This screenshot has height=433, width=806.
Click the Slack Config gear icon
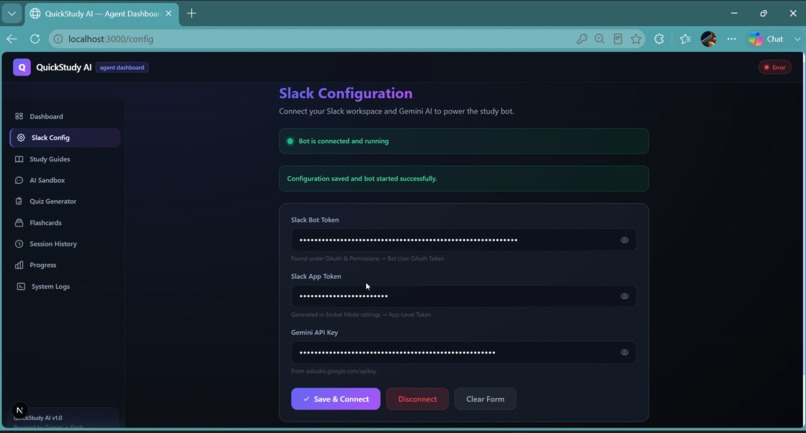[x=21, y=138]
